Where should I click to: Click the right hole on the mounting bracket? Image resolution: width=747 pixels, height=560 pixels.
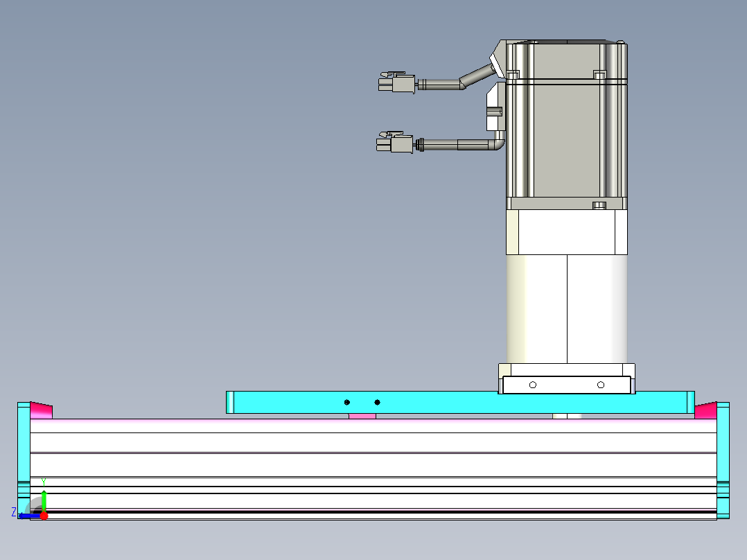point(601,385)
